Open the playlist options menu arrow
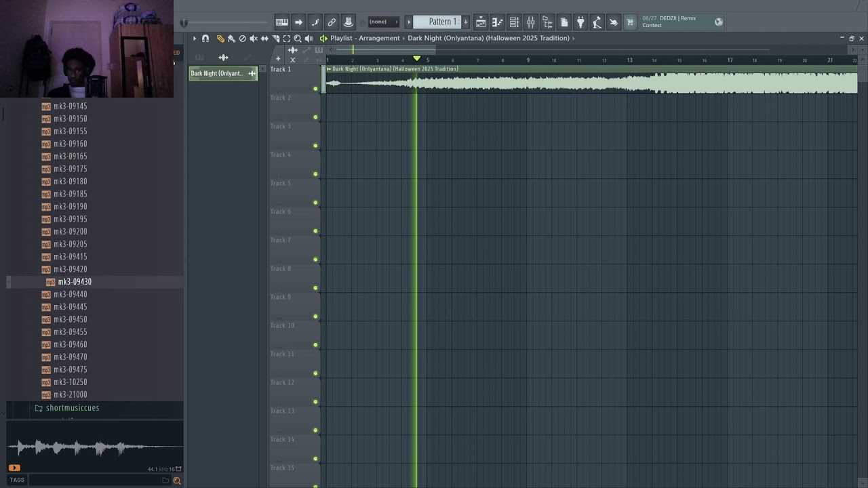Viewport: 868px width, 488px height. (194, 39)
